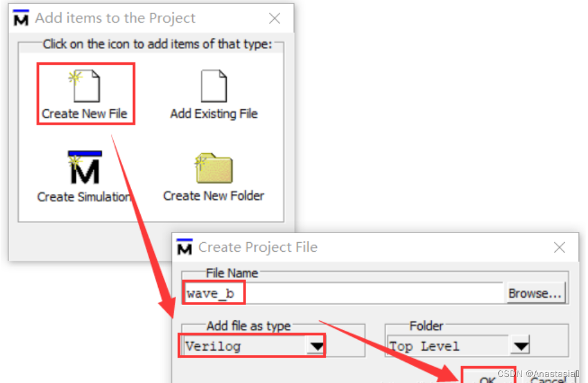Close the Create Project File dialog
The width and height of the screenshot is (588, 383).
pos(559,247)
